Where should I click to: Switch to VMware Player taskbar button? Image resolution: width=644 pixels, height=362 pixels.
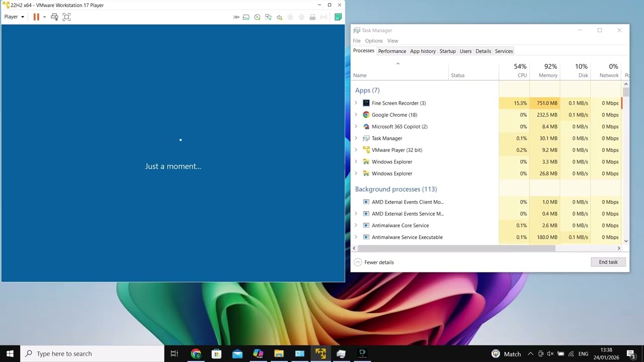(x=320, y=353)
